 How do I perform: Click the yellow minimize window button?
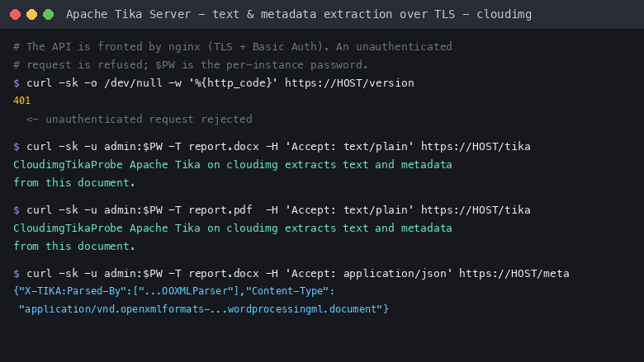[x=31, y=14]
